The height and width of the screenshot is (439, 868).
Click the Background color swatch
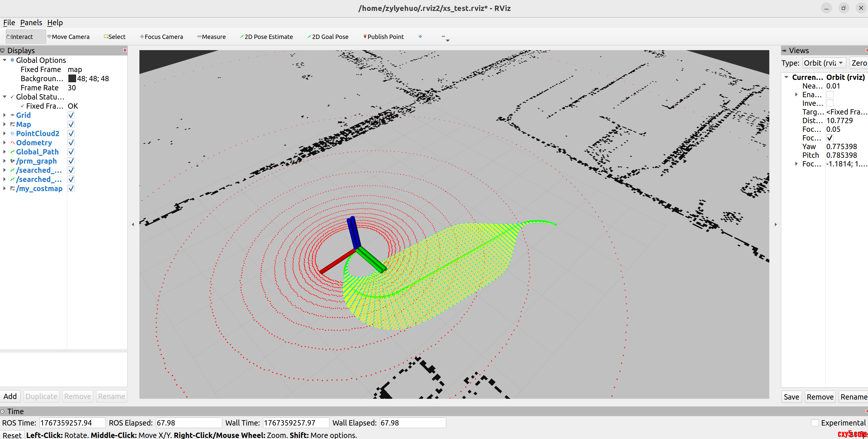tap(72, 79)
